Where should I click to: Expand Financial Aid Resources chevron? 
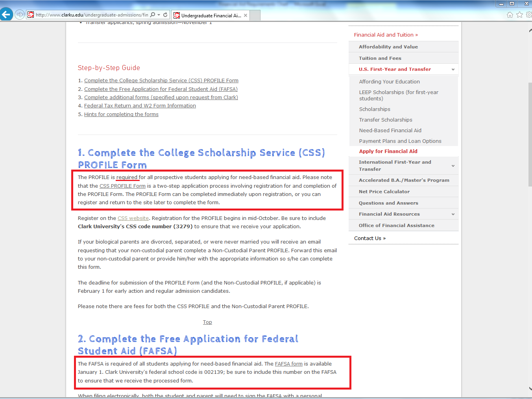coord(453,214)
